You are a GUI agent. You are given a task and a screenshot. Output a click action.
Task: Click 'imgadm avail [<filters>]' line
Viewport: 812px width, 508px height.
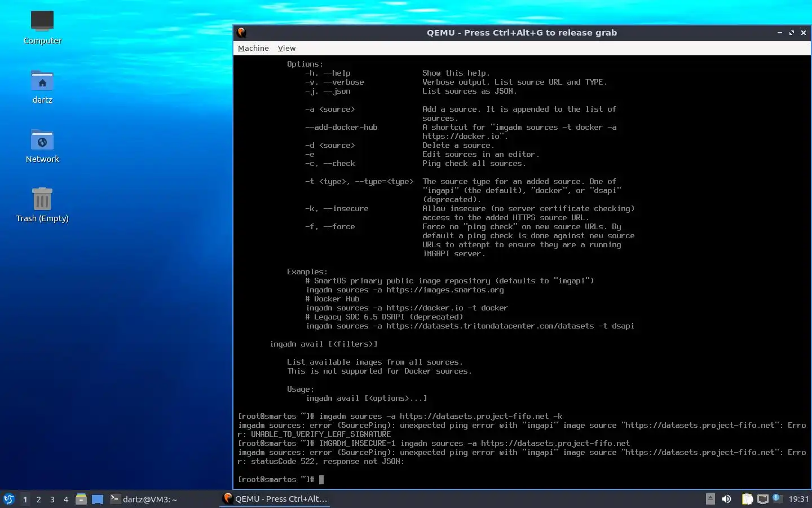click(x=323, y=344)
